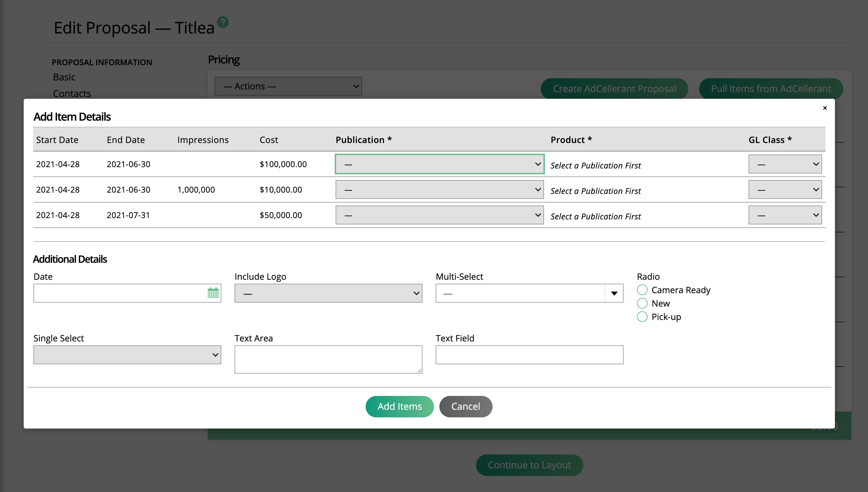Click Pull Items from AdCellerant button
Screen dimensions: 868x492
click(x=771, y=88)
